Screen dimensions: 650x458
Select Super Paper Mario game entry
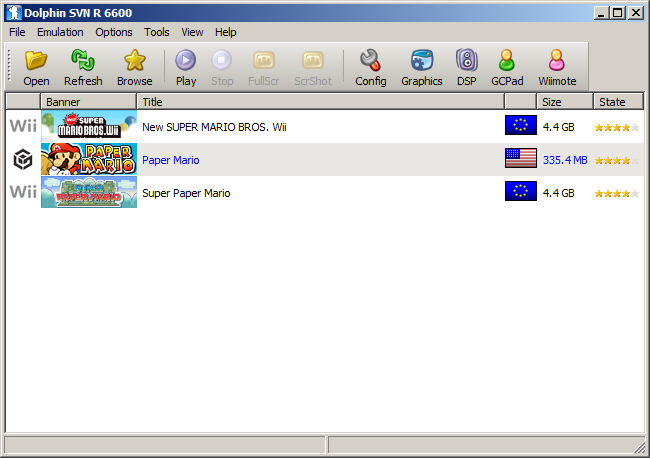(x=325, y=193)
